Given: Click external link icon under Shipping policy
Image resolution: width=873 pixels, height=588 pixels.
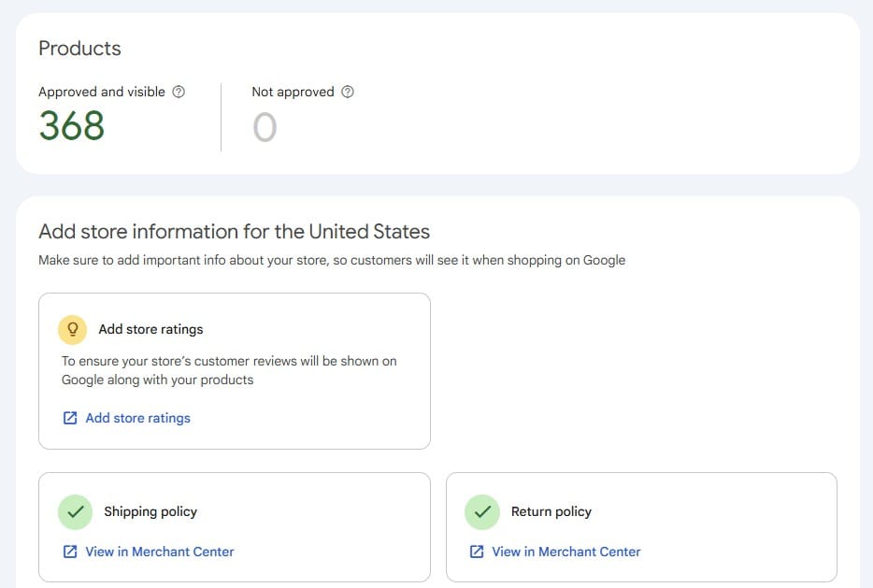Looking at the screenshot, I should tap(70, 552).
